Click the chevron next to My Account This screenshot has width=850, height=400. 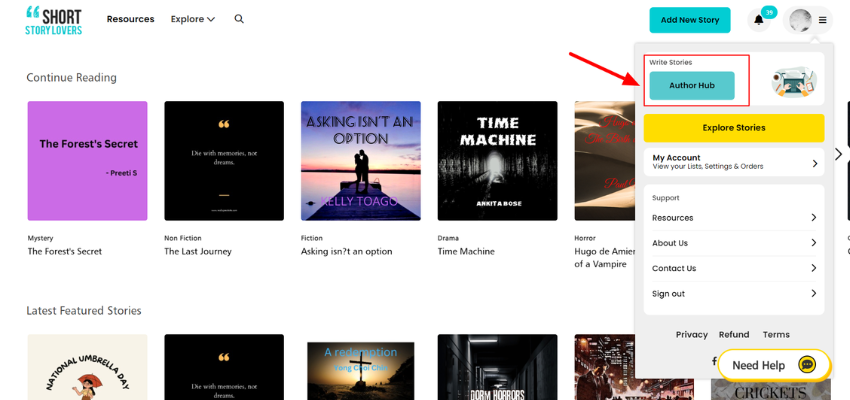815,163
